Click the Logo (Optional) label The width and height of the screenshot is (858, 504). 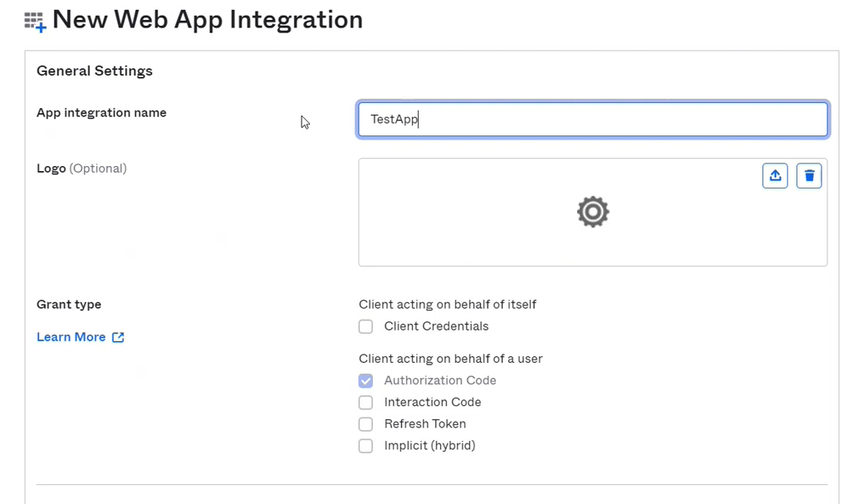81,169
